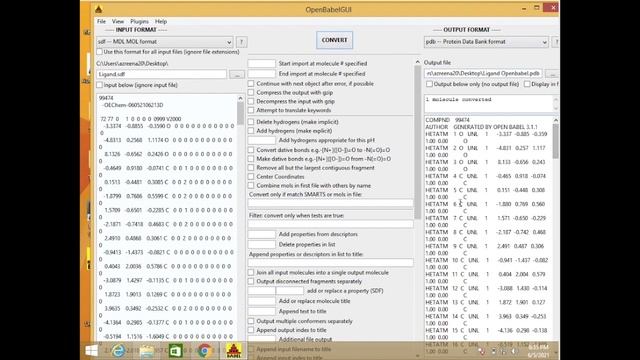640x360 pixels.
Task: Focus the 'Add properties from descriptors' field
Action: coord(262,234)
